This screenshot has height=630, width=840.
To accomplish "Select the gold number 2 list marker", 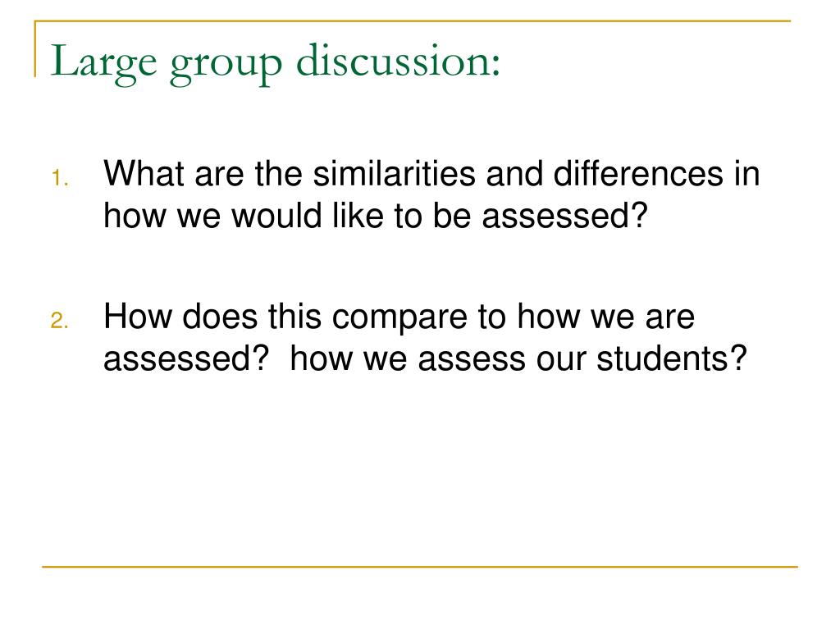I will coord(59,321).
